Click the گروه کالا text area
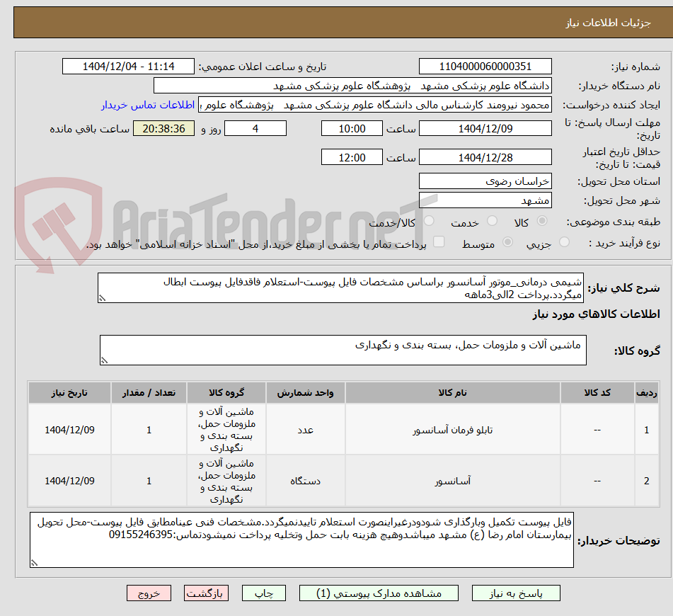The height and width of the screenshot is (616, 673). pos(343,350)
